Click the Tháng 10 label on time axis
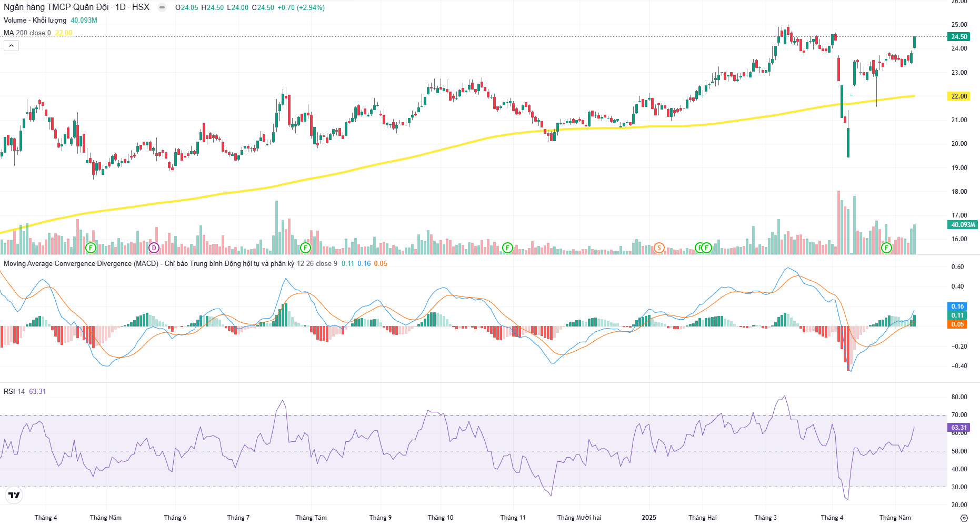This screenshot has height=524, width=980. click(441, 518)
